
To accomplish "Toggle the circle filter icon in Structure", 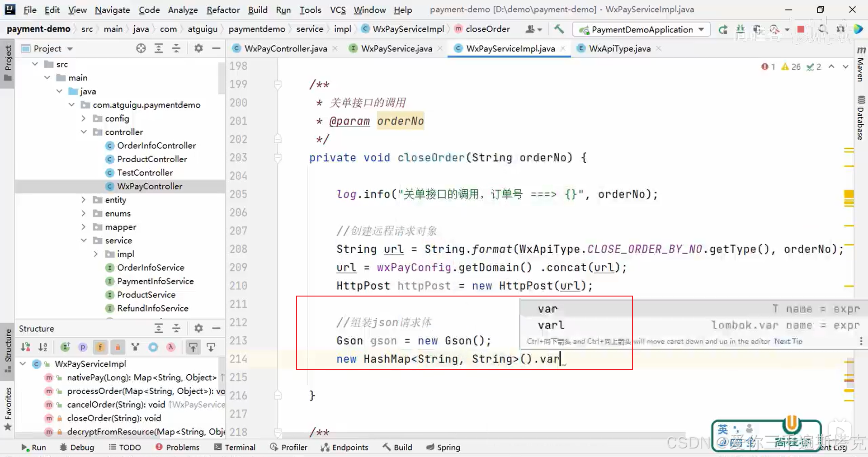I will tap(153, 347).
